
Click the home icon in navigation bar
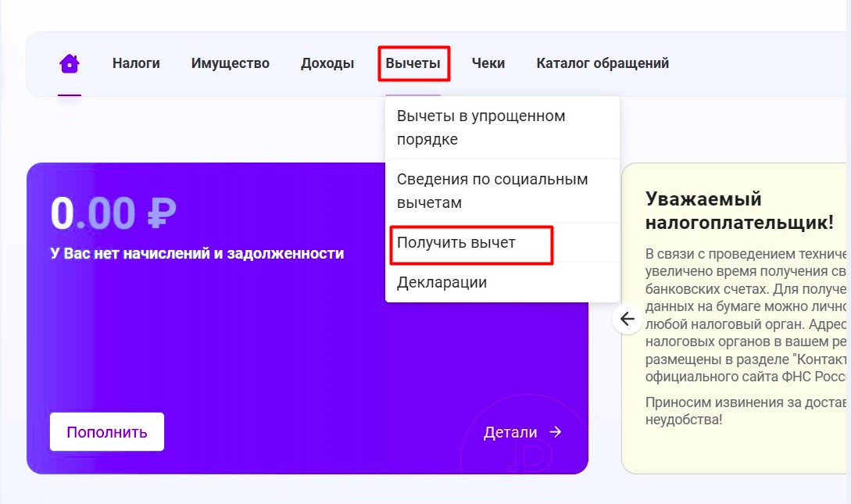point(70,63)
